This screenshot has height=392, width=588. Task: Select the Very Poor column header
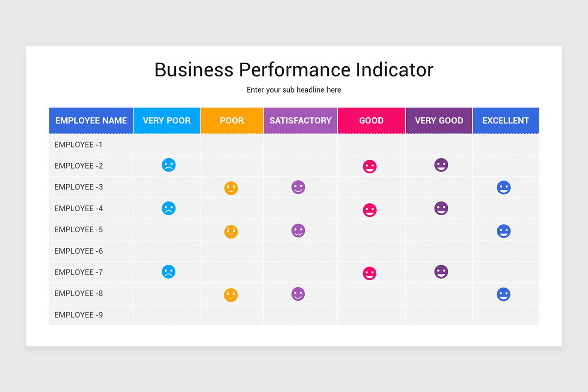click(x=167, y=121)
